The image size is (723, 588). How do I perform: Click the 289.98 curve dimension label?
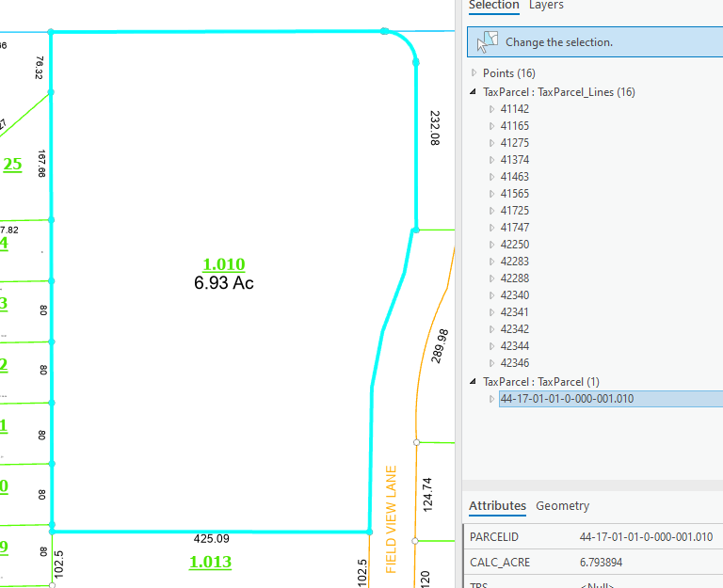pos(440,346)
